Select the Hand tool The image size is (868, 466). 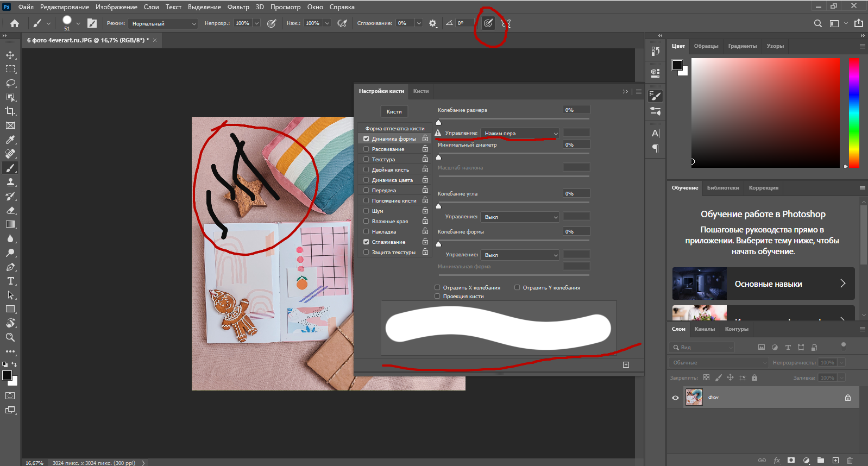[x=10, y=323]
